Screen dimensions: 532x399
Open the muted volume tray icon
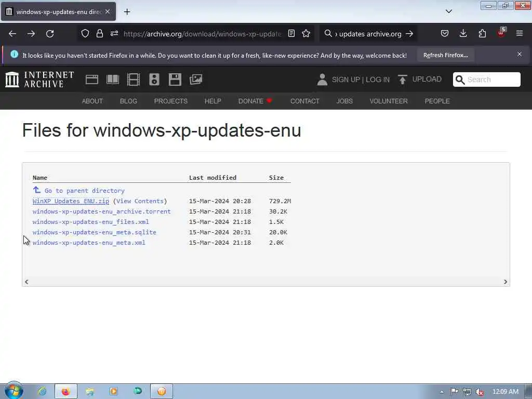point(479,392)
